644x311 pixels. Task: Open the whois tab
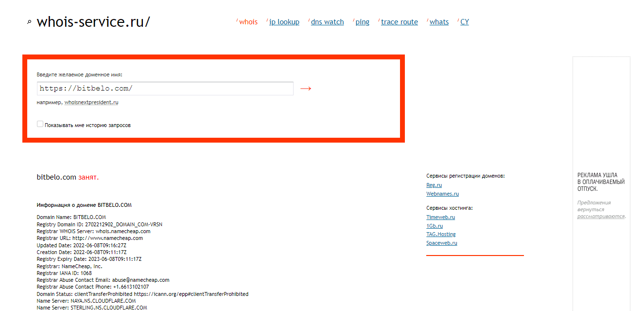pos(248,22)
